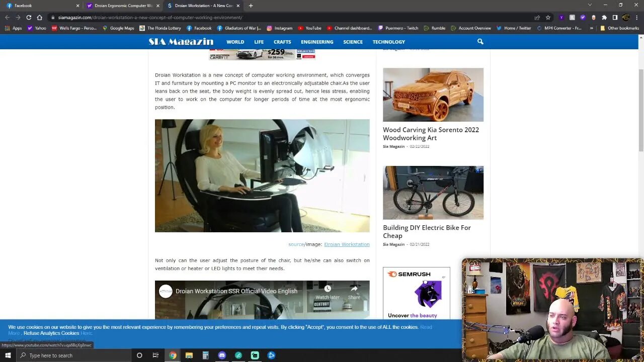The height and width of the screenshot is (362, 644).
Task: Close the Droian Workstation active tab
Action: click(x=238, y=6)
